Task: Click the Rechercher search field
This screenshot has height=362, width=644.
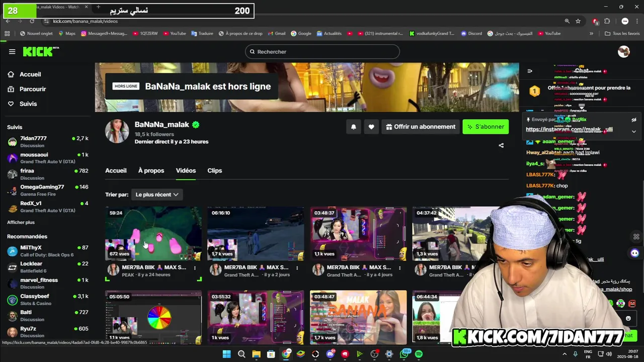Action: pyautogui.click(x=323, y=52)
